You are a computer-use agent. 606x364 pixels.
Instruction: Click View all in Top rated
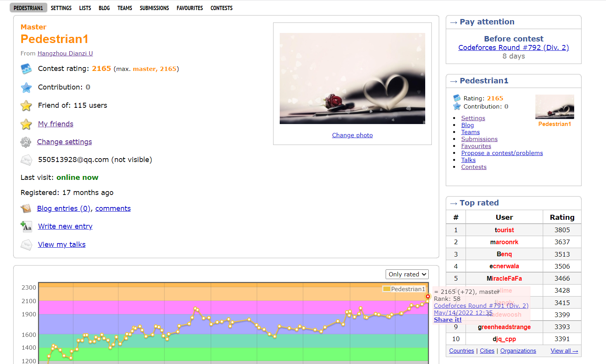(x=564, y=351)
